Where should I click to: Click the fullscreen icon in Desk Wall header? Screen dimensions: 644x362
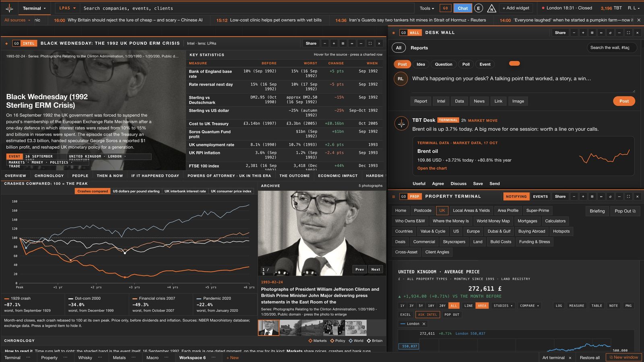coord(628,33)
